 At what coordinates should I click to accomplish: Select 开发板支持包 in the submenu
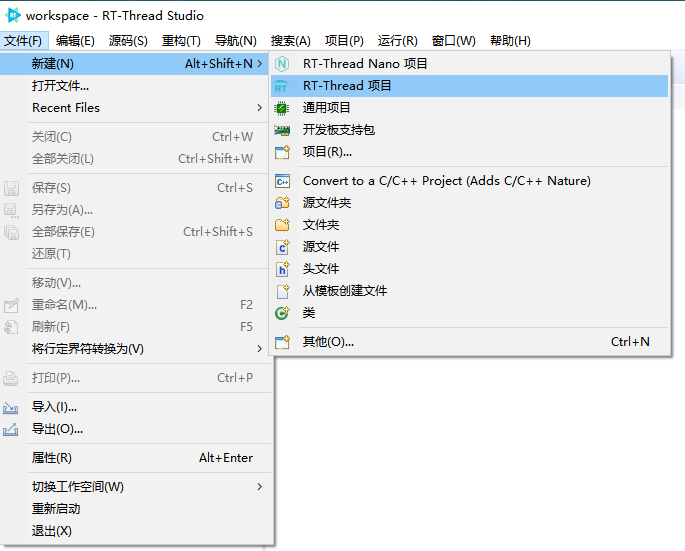point(469,130)
